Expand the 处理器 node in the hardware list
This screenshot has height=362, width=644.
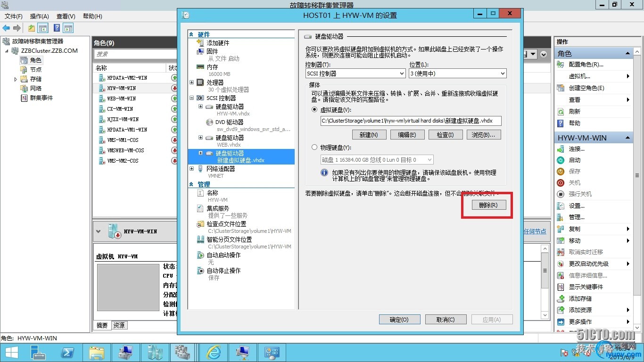click(191, 82)
